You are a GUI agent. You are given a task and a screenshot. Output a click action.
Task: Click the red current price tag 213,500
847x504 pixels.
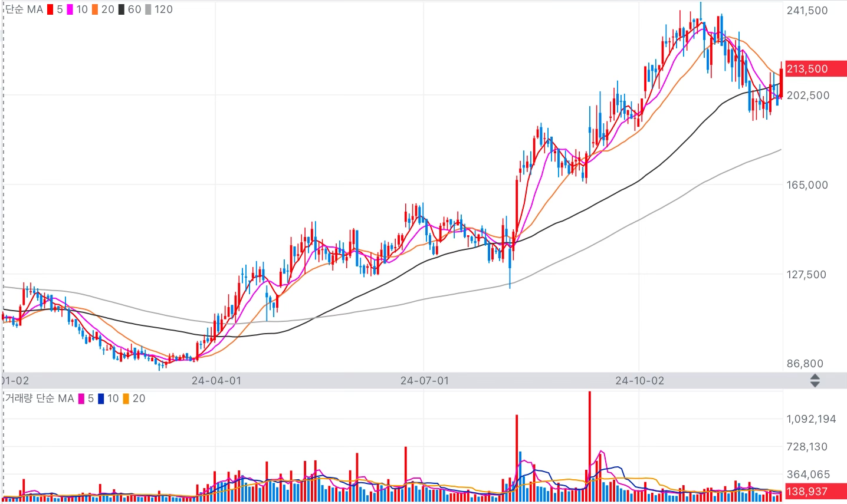point(816,68)
